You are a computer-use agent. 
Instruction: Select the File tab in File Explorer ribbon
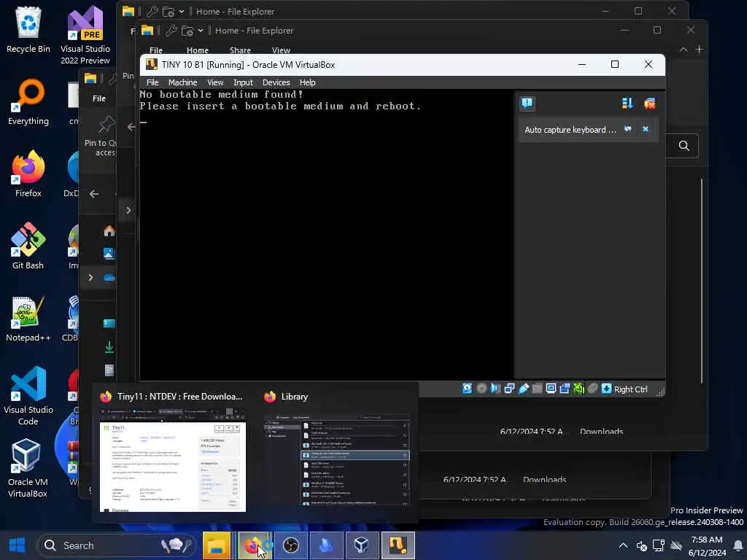point(156,50)
